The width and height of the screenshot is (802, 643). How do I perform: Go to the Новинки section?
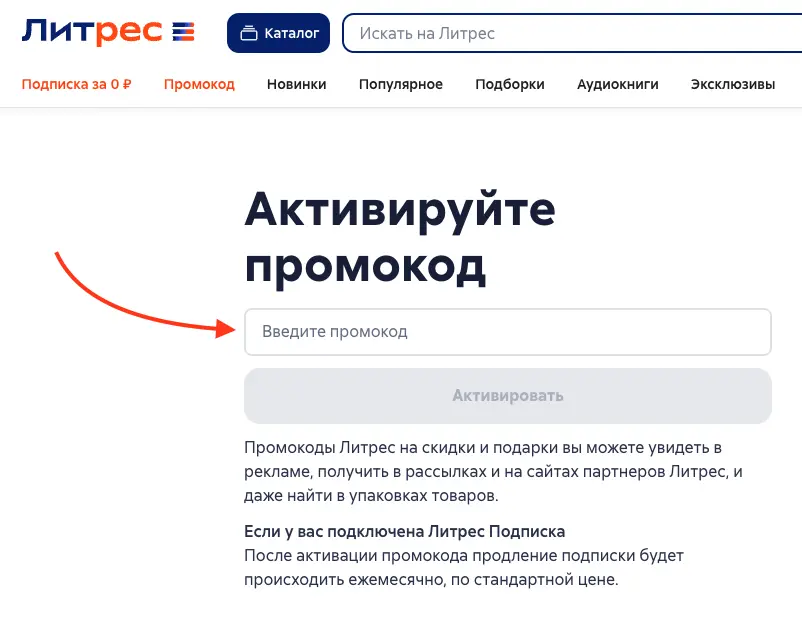click(x=296, y=84)
